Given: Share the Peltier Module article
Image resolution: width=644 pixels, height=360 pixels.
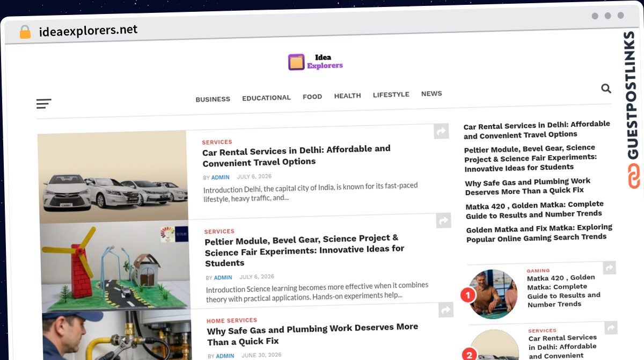Looking at the screenshot, I should pyautogui.click(x=443, y=220).
